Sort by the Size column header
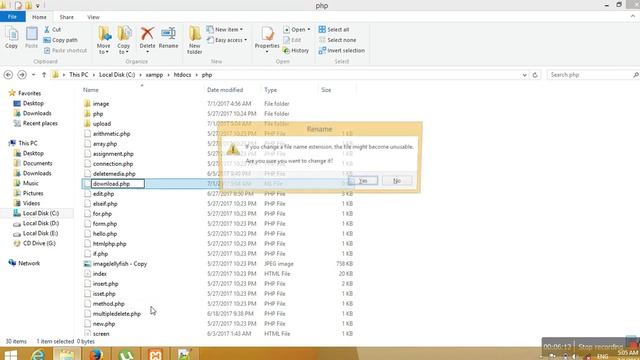The width and height of the screenshot is (640, 360). click(326, 90)
